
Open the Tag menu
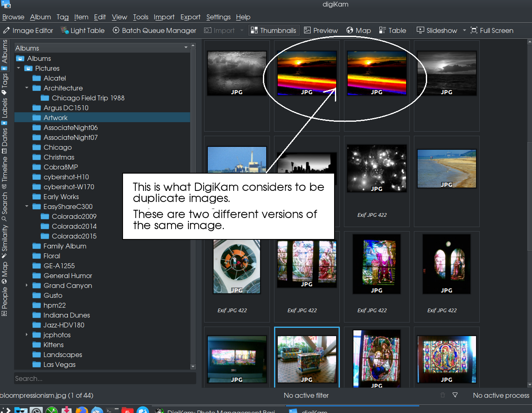(x=63, y=17)
